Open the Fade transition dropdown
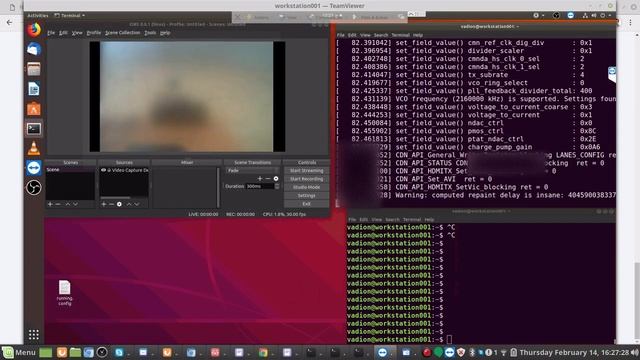Viewport: 640px width, 360px height. tap(252, 171)
